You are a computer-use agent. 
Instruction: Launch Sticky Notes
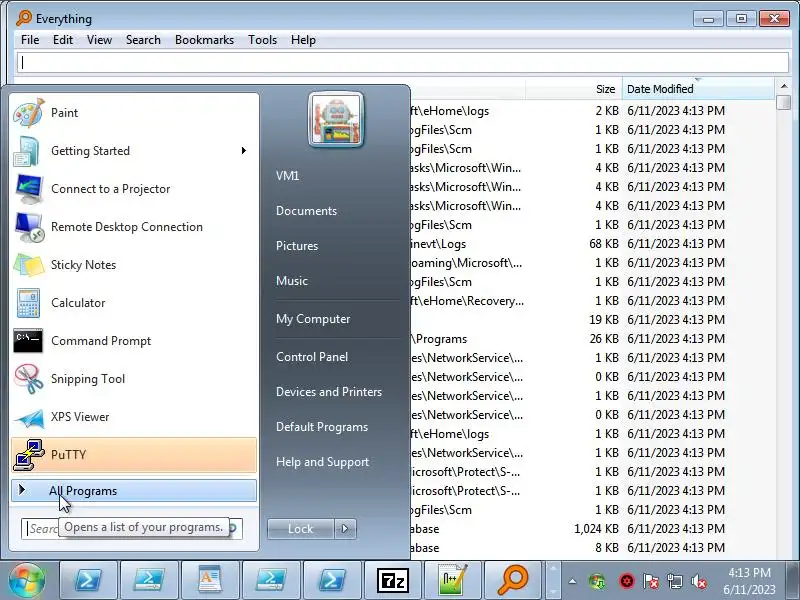click(x=134, y=265)
